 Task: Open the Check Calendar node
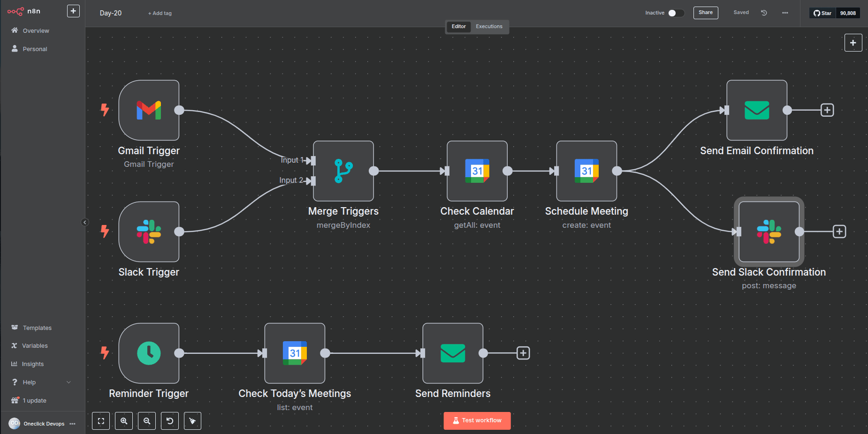coord(477,171)
